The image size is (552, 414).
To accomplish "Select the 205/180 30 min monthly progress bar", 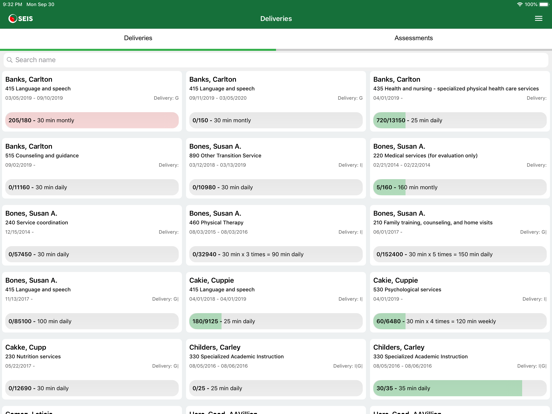I will tap(92, 120).
